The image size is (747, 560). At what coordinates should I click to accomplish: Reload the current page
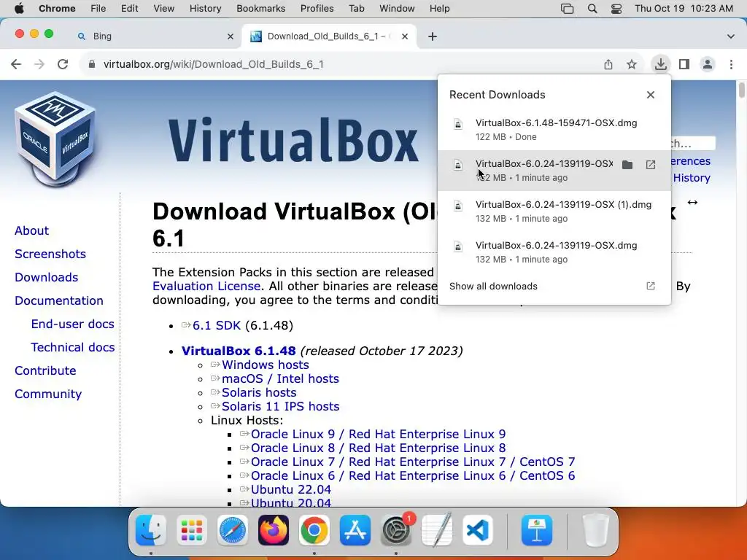pyautogui.click(x=63, y=64)
